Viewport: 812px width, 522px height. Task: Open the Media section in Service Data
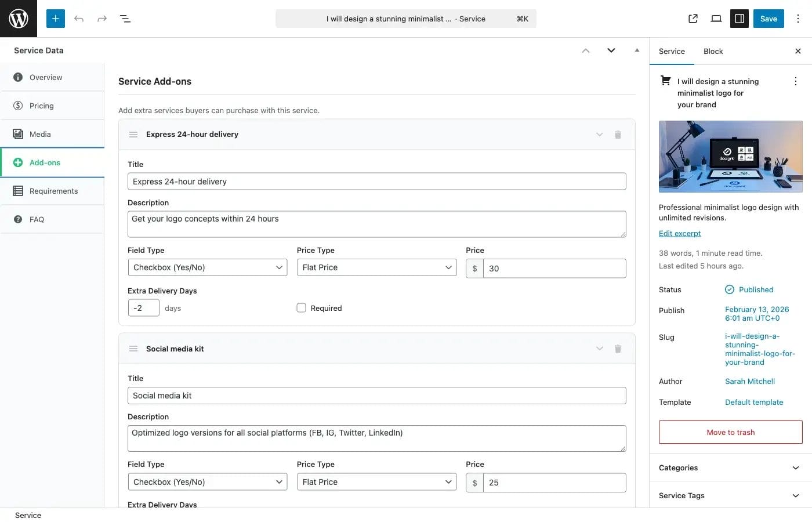pyautogui.click(x=39, y=133)
